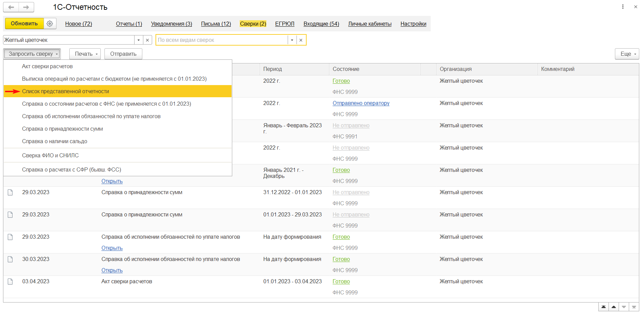Jump to the first list row

[x=603, y=307]
